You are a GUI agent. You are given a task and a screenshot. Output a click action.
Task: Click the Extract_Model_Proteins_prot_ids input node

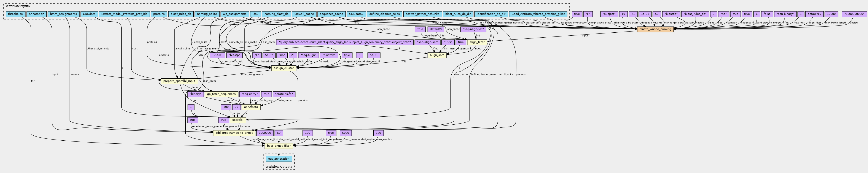click(x=124, y=14)
